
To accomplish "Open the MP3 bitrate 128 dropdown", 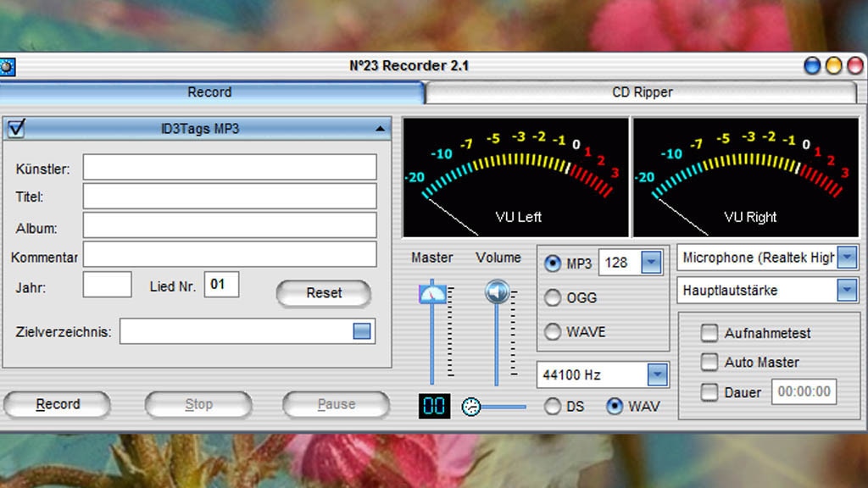I will (x=651, y=263).
